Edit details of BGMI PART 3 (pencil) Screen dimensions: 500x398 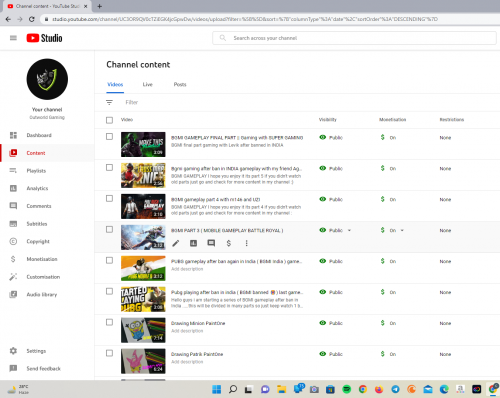click(176, 243)
